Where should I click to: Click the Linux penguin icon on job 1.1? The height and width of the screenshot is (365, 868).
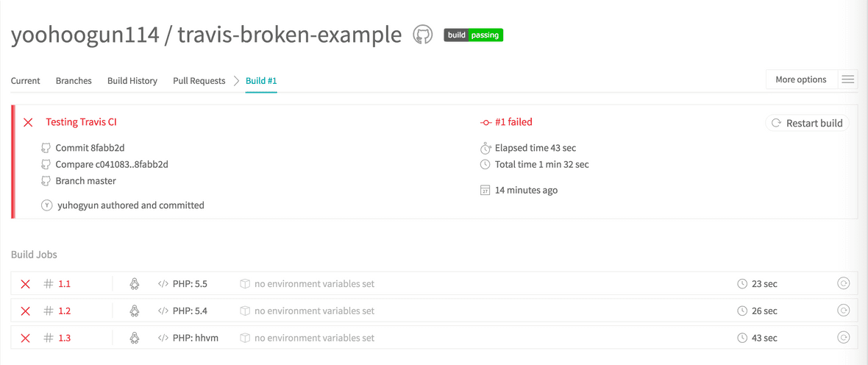pos(135,283)
